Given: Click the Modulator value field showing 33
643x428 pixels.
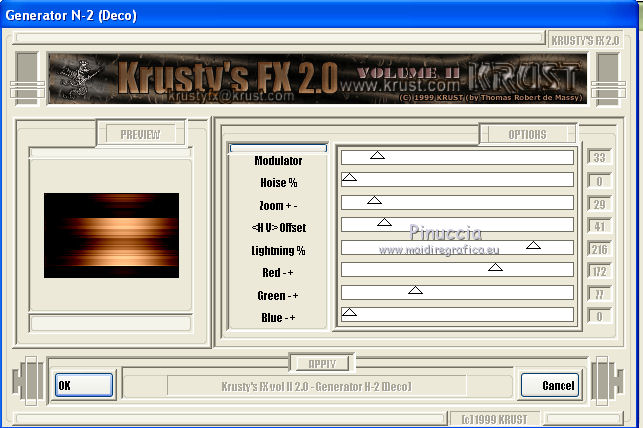Looking at the screenshot, I should coord(600,157).
